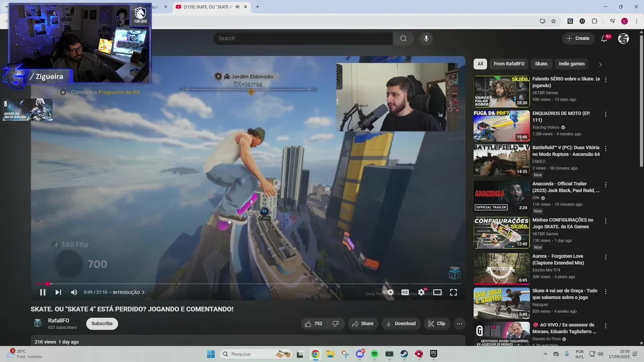Open the ENQUADROS DE MOTO video thumbnail
644x362 pixels.
click(502, 126)
